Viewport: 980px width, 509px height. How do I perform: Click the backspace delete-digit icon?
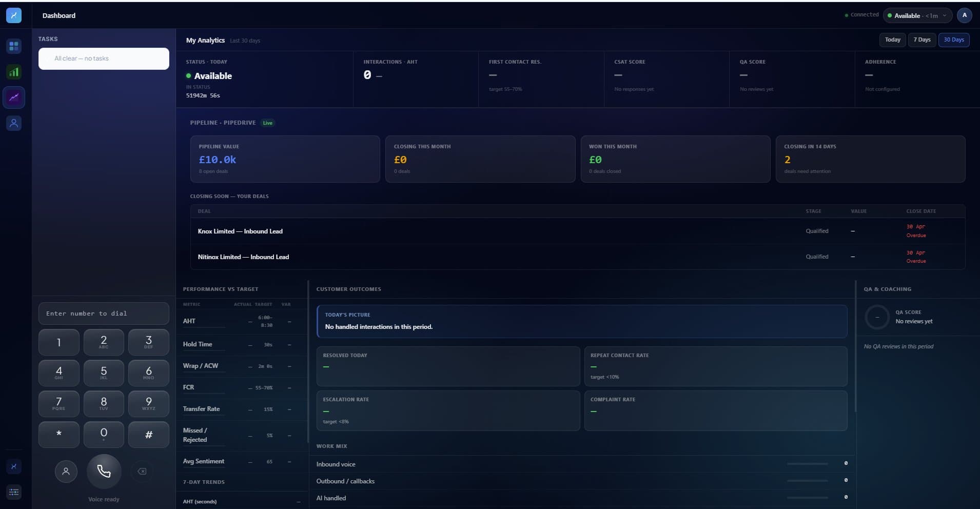click(x=142, y=471)
